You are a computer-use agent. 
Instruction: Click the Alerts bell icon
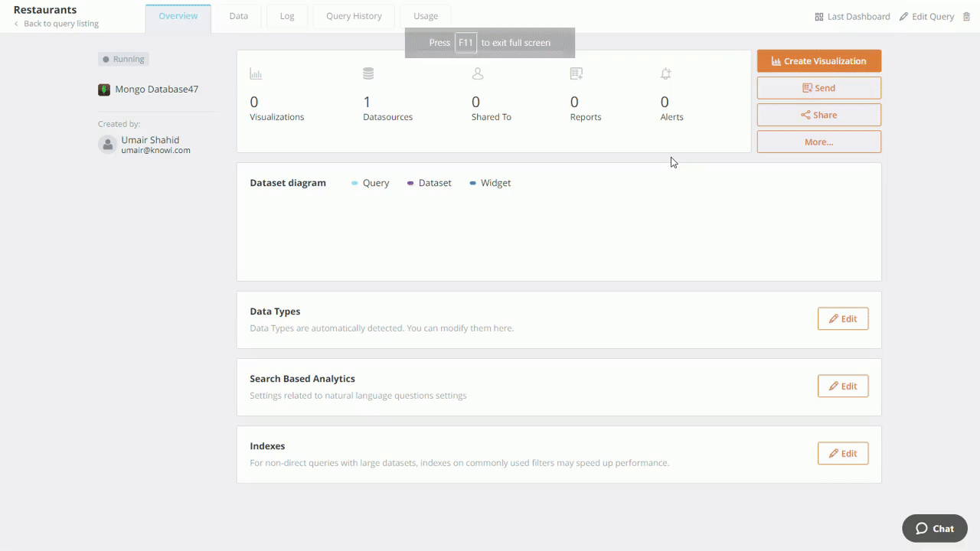pyautogui.click(x=666, y=74)
